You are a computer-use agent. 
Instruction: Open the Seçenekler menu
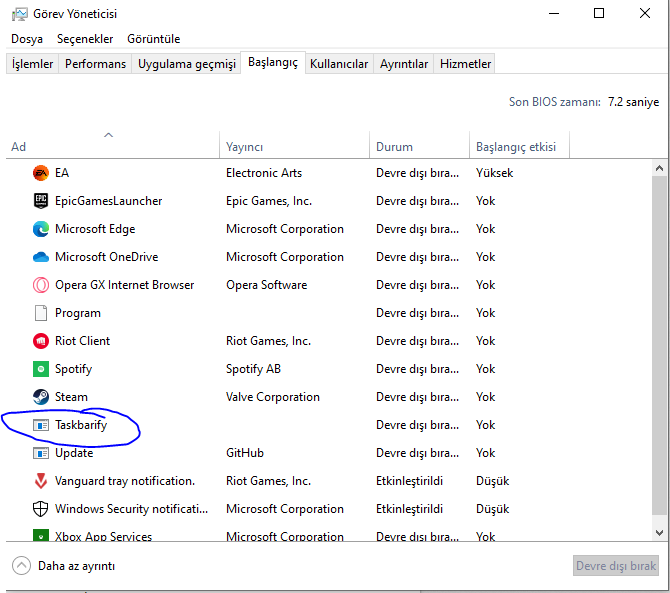(85, 39)
